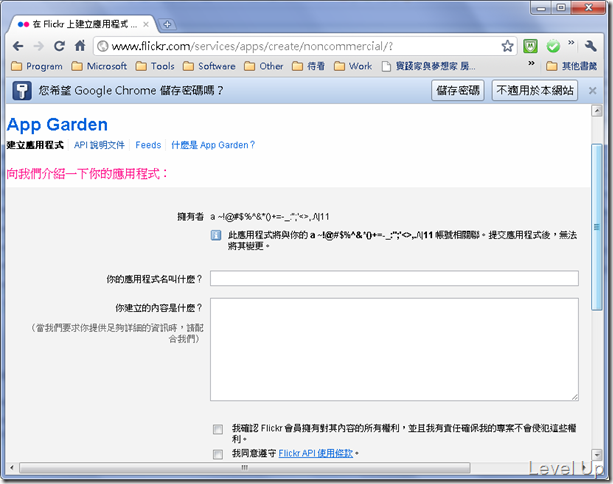The image size is (613, 484).
Task: Click the horizontal scrollbar thumb
Action: tap(245, 468)
